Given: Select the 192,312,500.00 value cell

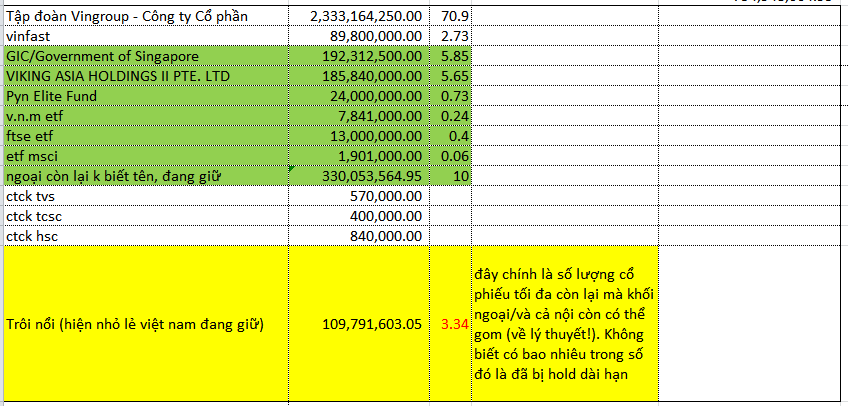Looking at the screenshot, I should 359,56.
